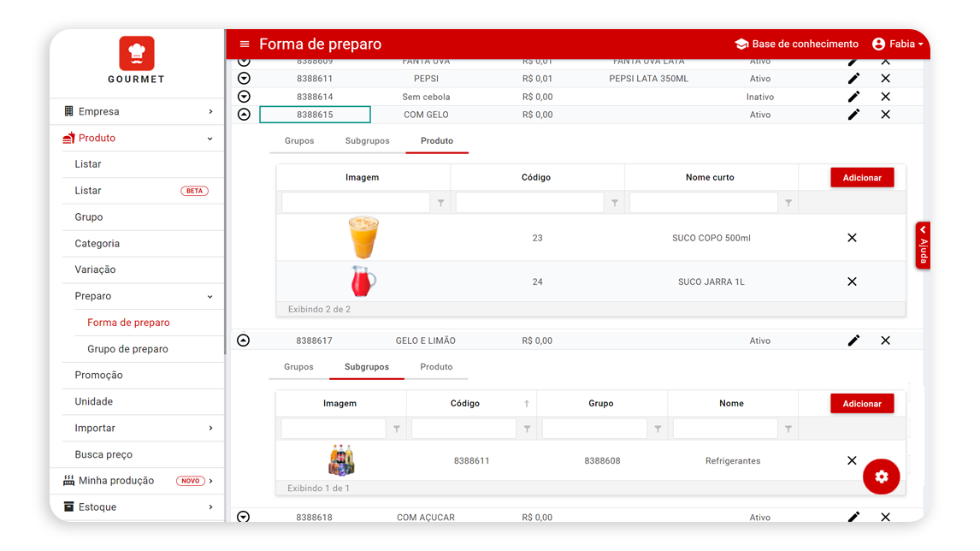Screen dimensions: 980x551
Task: Click the orange juice cup thumbnail
Action: pyautogui.click(x=363, y=238)
